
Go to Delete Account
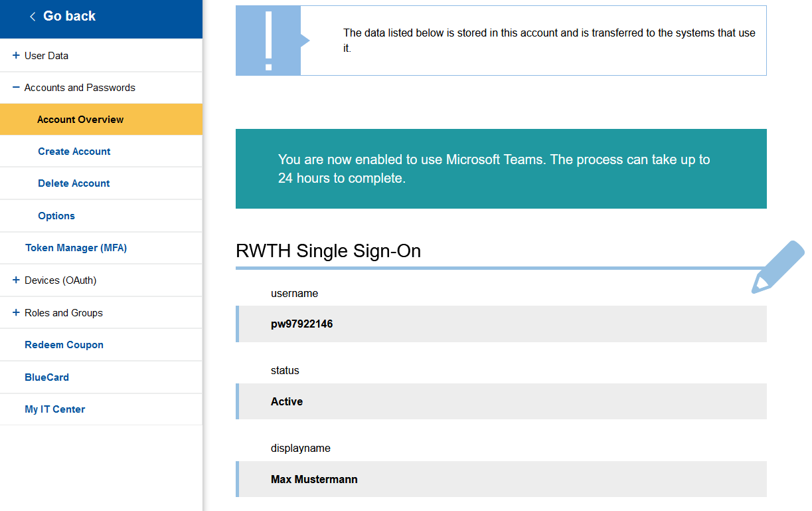click(x=74, y=183)
